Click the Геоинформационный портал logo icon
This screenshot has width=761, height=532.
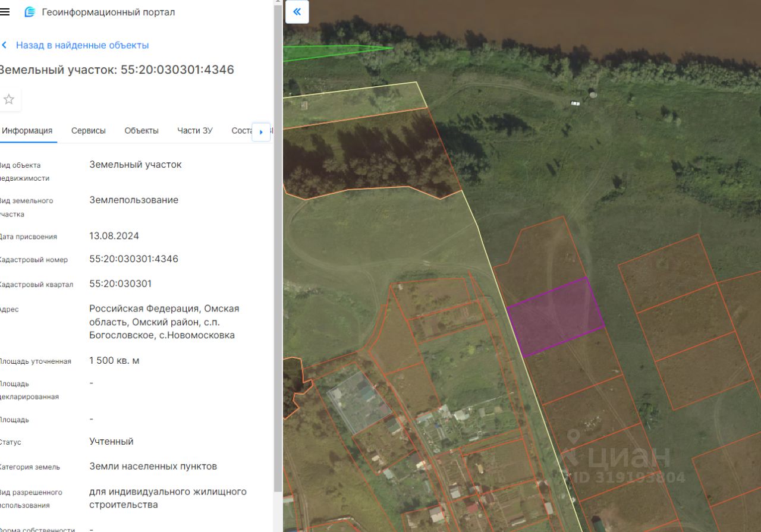coord(30,12)
